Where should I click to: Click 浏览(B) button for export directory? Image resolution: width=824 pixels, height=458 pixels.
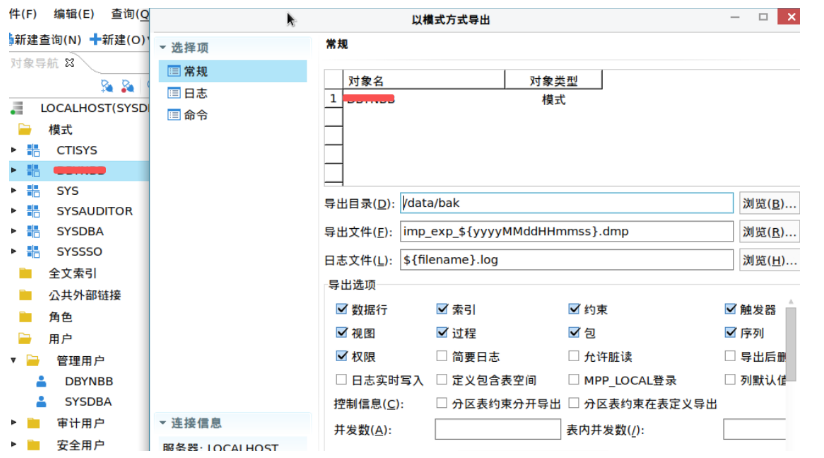coord(769,203)
